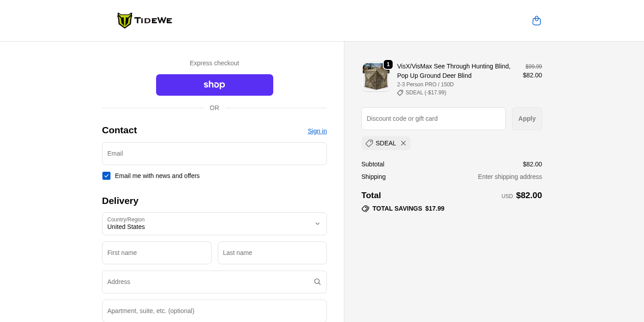Click the address search magnifier icon
This screenshot has height=322, width=644.
[318, 282]
